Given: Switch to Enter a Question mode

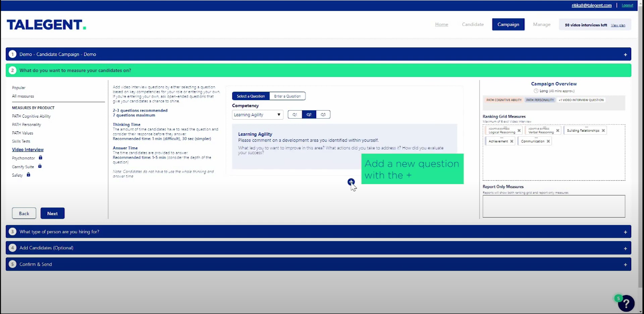Looking at the screenshot, I should pyautogui.click(x=287, y=96).
